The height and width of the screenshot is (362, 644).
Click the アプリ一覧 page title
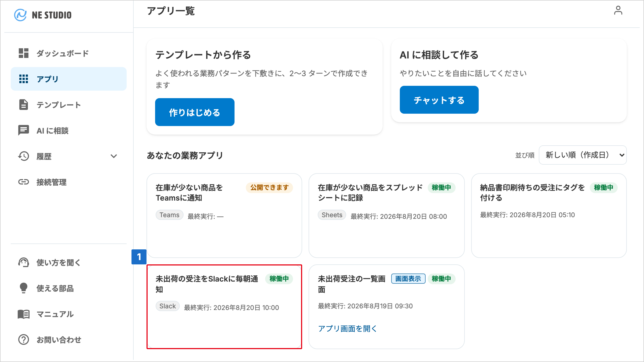tap(171, 11)
